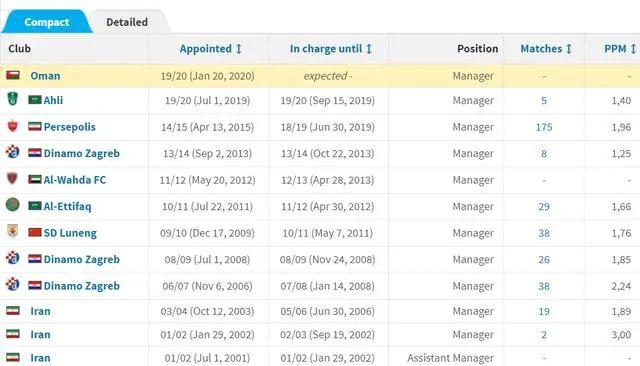This screenshot has width=640, height=366.
Task: Click the Persepolis club crest icon
Action: pyautogui.click(x=13, y=126)
